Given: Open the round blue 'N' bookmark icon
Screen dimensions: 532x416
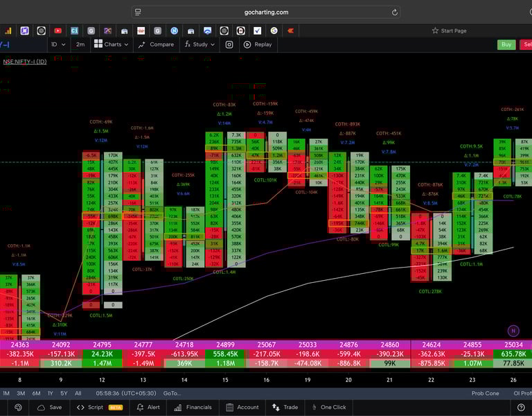Looking at the screenshot, I should click(175, 31).
